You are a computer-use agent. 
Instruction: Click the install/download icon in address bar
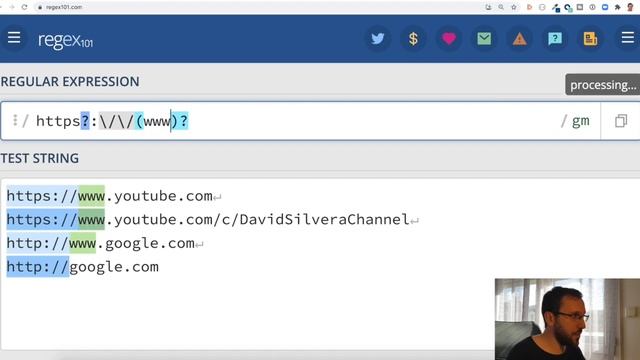pos(488,7)
